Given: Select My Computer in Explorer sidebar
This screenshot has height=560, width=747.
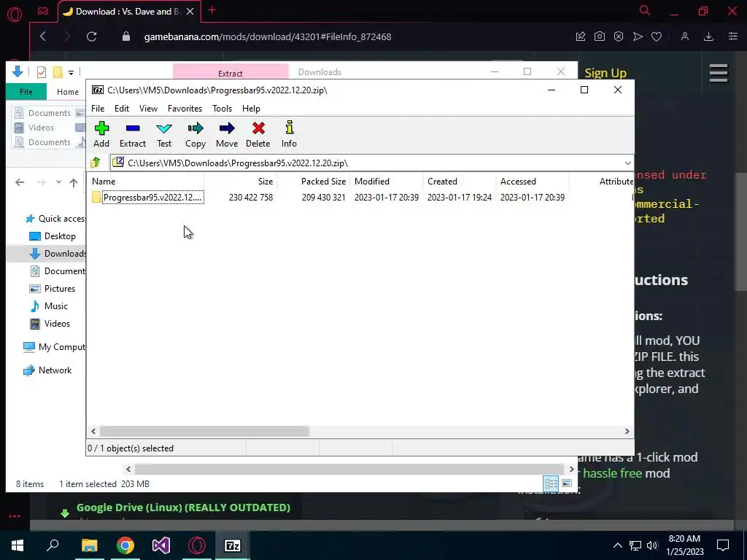Looking at the screenshot, I should click(x=54, y=347).
